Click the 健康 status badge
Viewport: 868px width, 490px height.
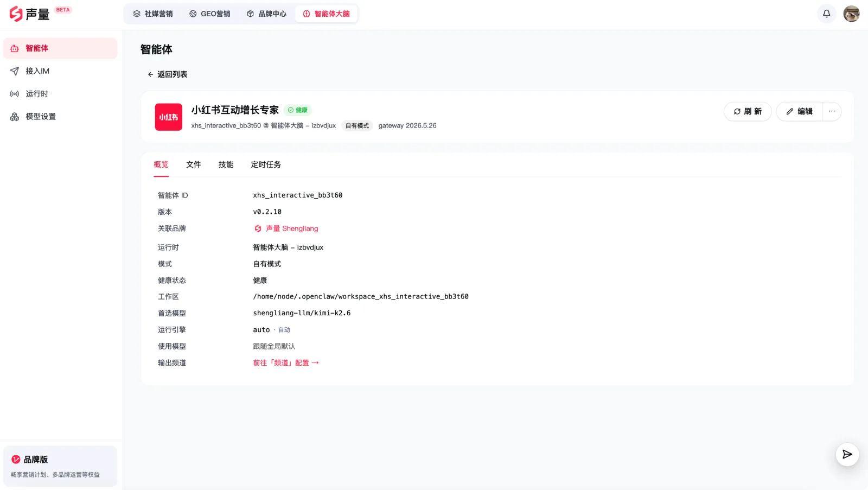pyautogui.click(x=297, y=110)
